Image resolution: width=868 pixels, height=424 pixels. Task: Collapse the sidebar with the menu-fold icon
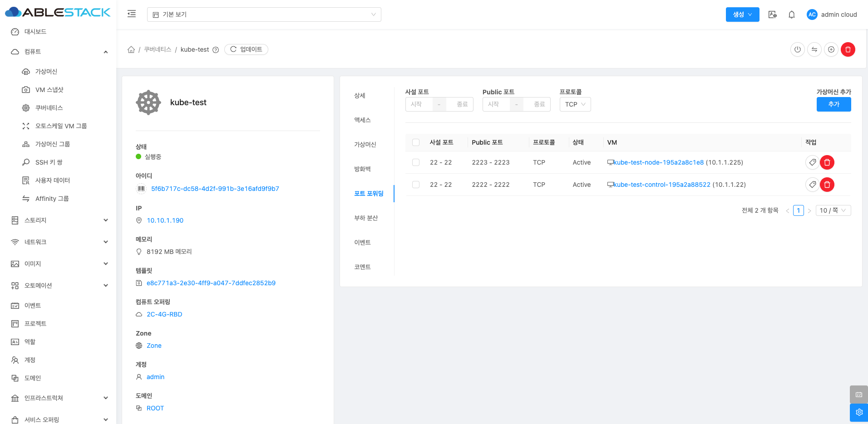click(x=132, y=14)
